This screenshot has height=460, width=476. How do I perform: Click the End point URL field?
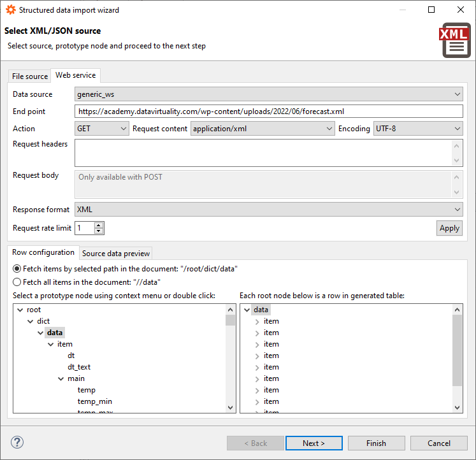[x=268, y=111]
